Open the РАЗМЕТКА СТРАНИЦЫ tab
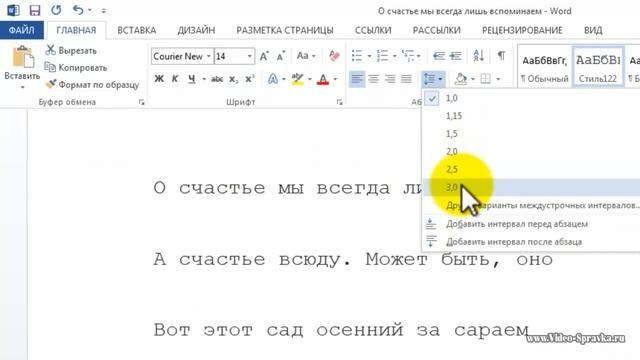 (x=285, y=30)
